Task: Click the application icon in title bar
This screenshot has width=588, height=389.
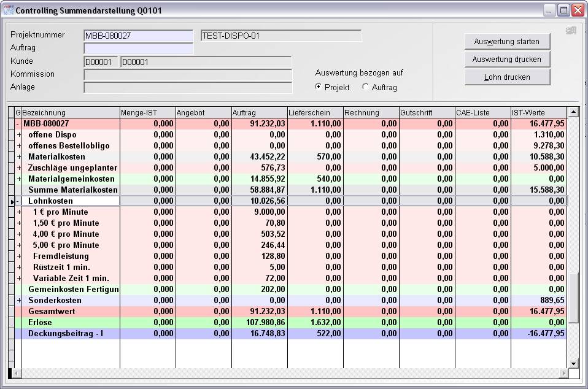Action: 8,10
